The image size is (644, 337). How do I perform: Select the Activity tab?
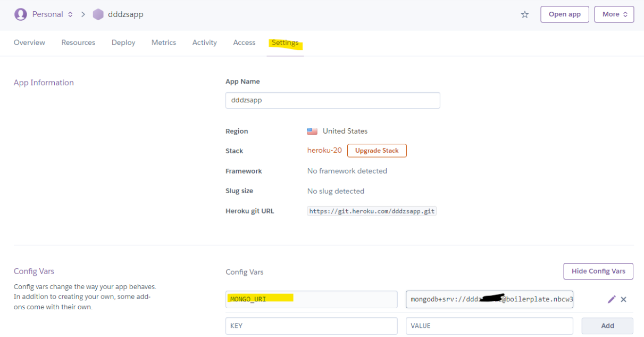pos(205,43)
